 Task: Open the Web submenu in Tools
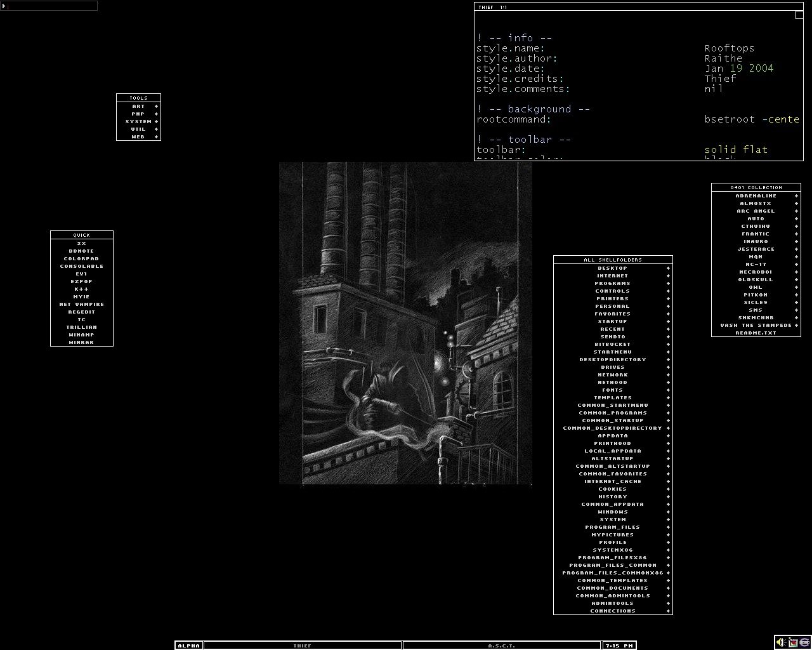(138, 137)
